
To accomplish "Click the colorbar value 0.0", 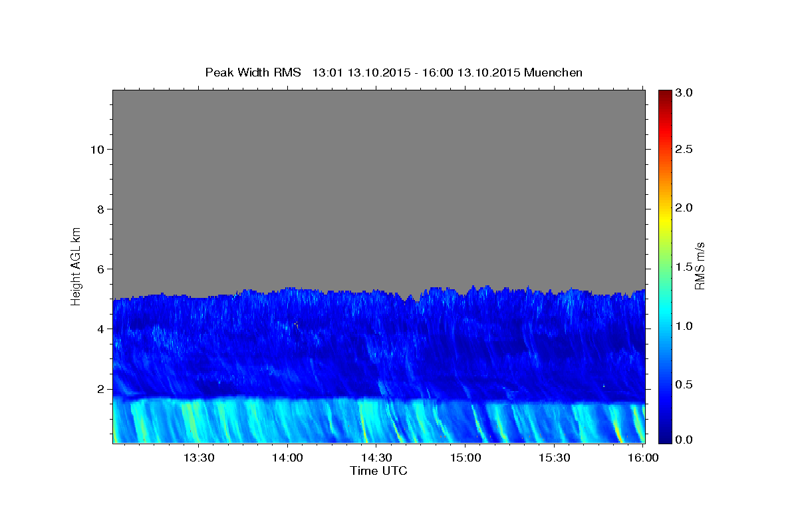I will point(684,440).
